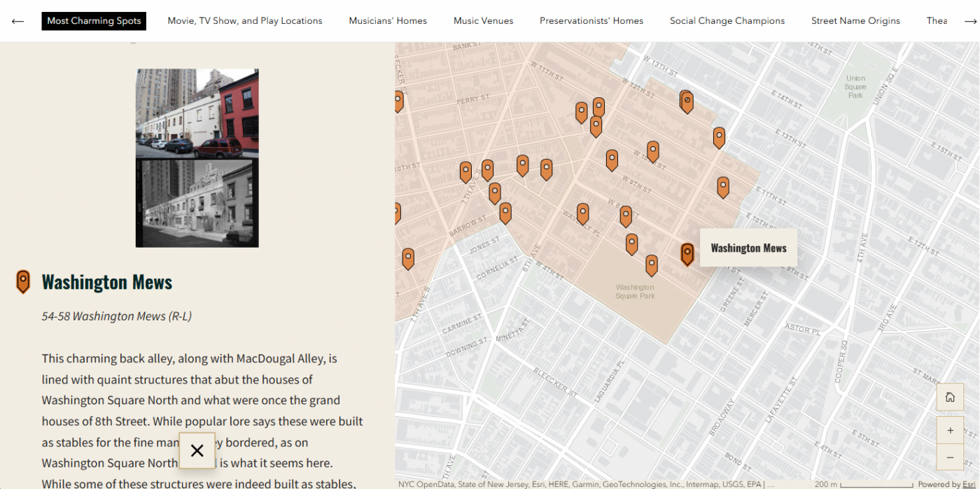This screenshot has width=980, height=489.
Task: Go to the Preservationists' Homes tab
Action: (x=591, y=21)
